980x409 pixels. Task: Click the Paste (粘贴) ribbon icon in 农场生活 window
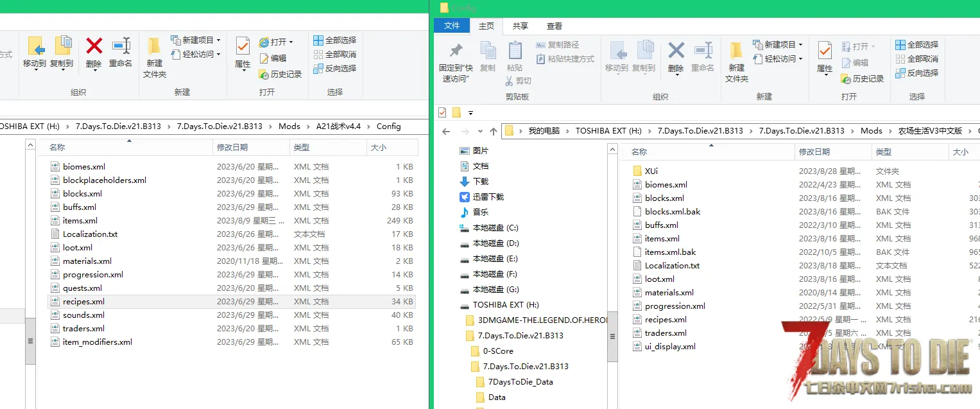click(515, 57)
